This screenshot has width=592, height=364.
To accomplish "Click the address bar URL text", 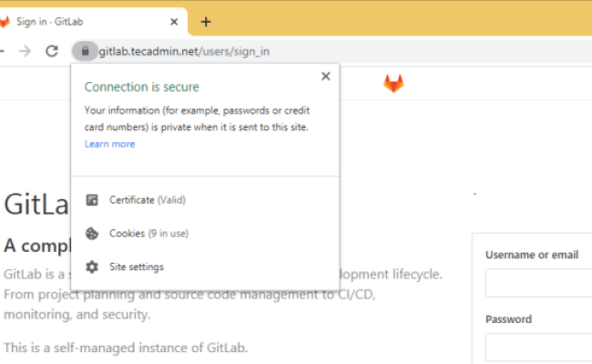I will (184, 51).
